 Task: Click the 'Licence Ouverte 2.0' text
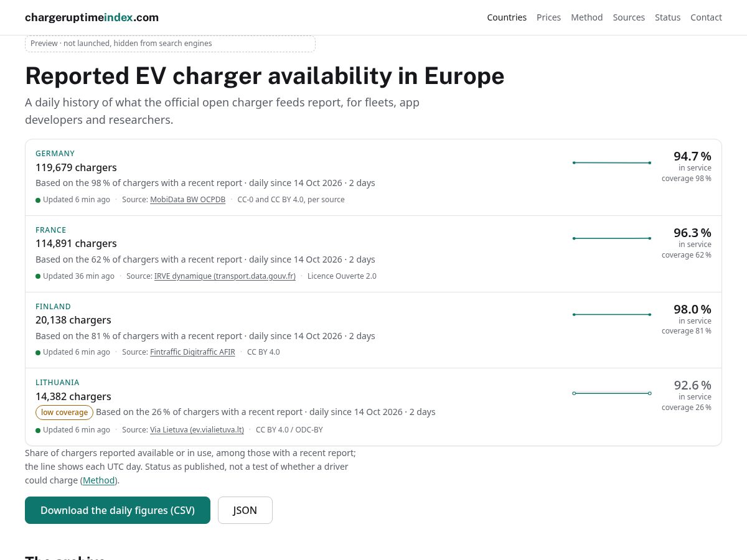coord(342,276)
